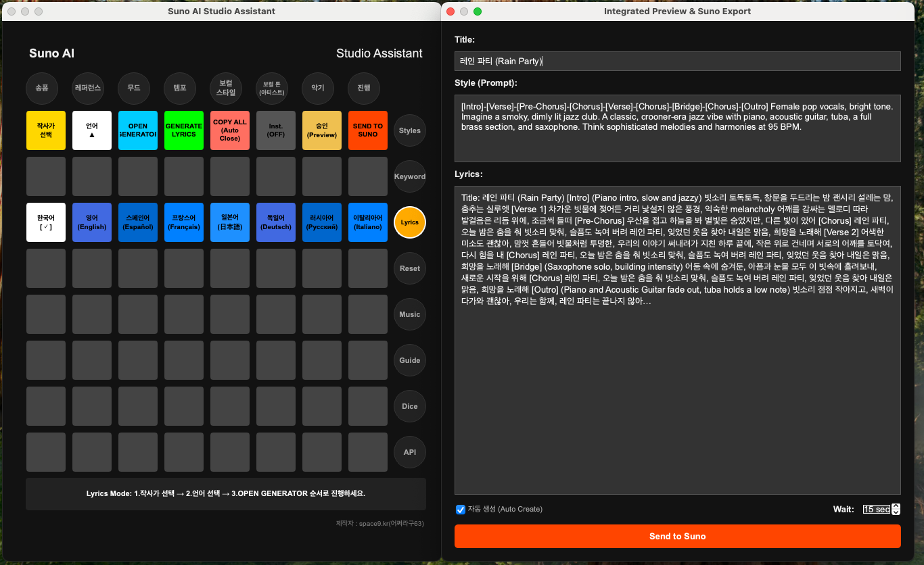Image resolution: width=924 pixels, height=565 pixels.
Task: Adjust the Wait seconds stepper arrows
Action: (896, 509)
